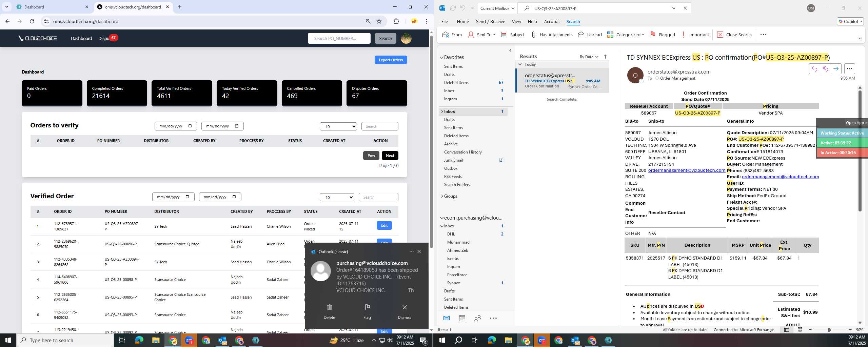Open the View ribbon tab

click(516, 21)
